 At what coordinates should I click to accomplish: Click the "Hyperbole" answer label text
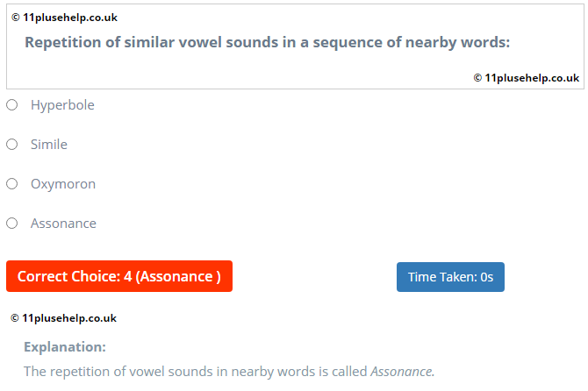[62, 105]
